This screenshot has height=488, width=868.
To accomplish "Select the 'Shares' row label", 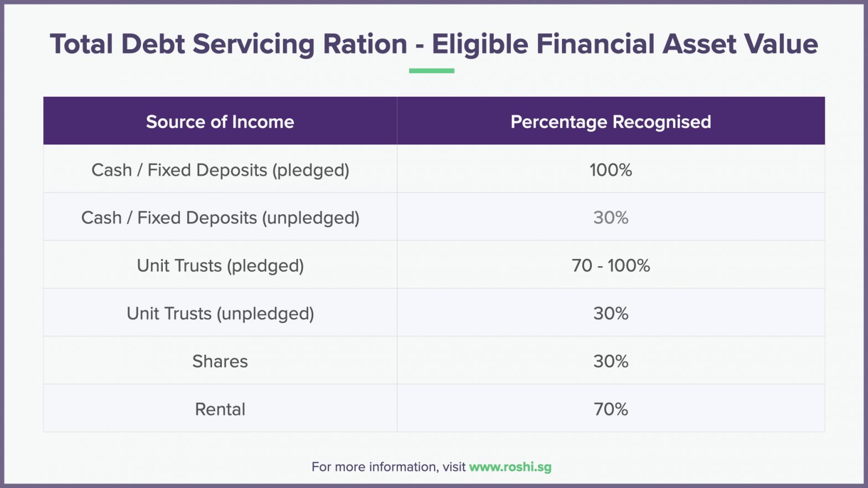I will (220, 361).
